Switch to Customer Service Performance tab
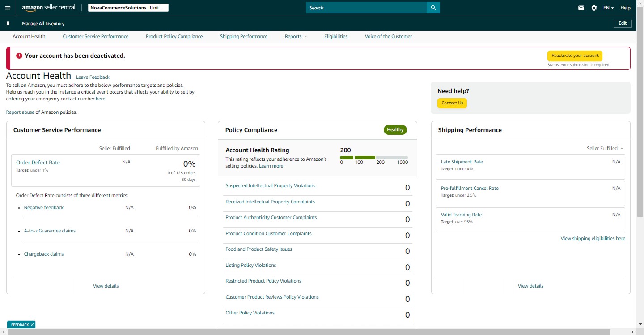The height and width of the screenshot is (335, 644). click(x=96, y=36)
